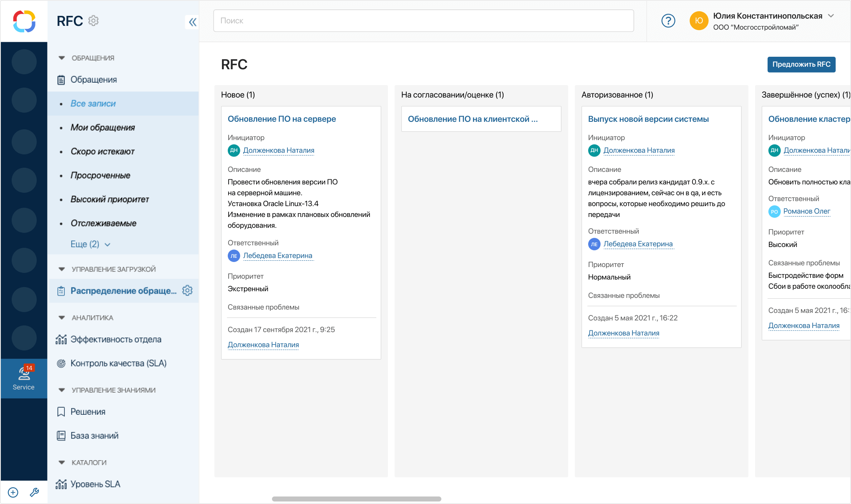
Task: Collapse the УПРАВЛЕНИЕ ЗНАНИЯМИ section
Action: coord(62,390)
